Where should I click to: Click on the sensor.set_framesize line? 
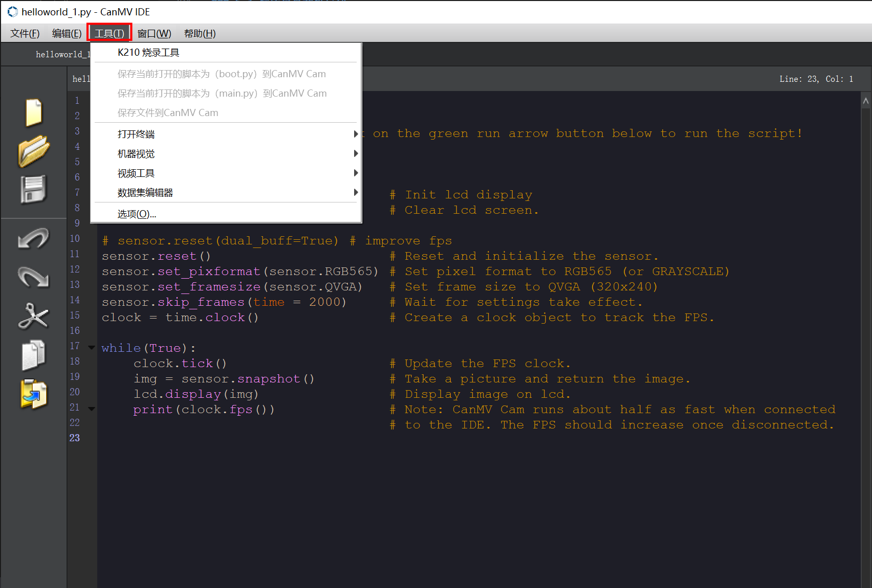(232, 286)
